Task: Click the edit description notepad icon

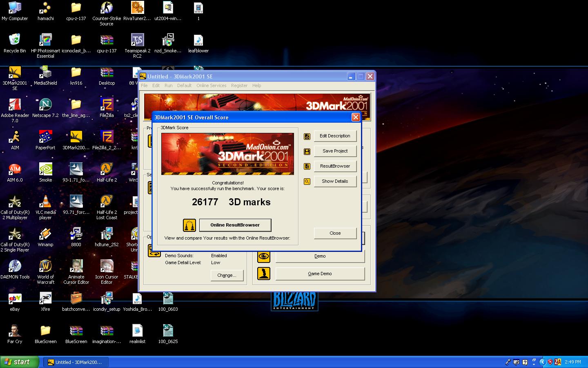Action: [x=307, y=136]
